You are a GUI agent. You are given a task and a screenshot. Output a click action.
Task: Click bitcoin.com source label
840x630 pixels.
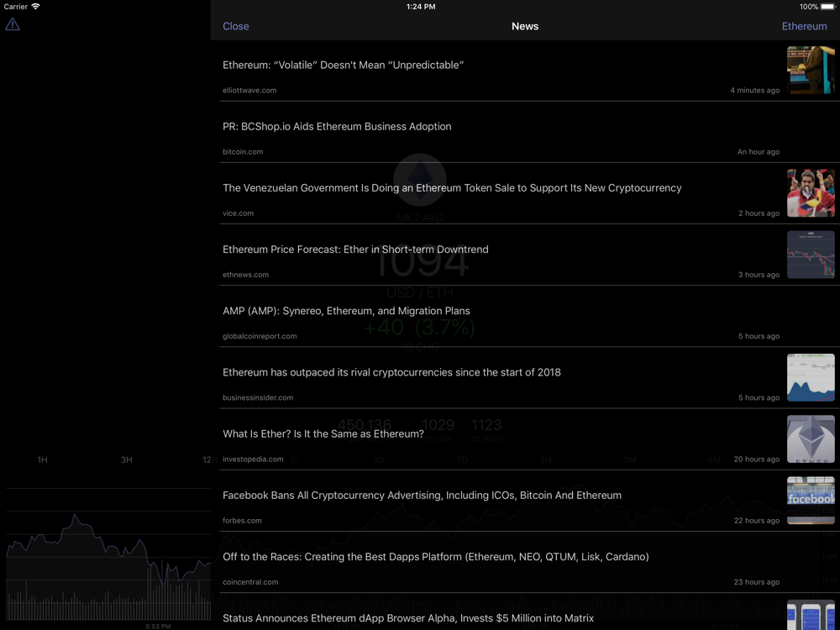pos(243,152)
